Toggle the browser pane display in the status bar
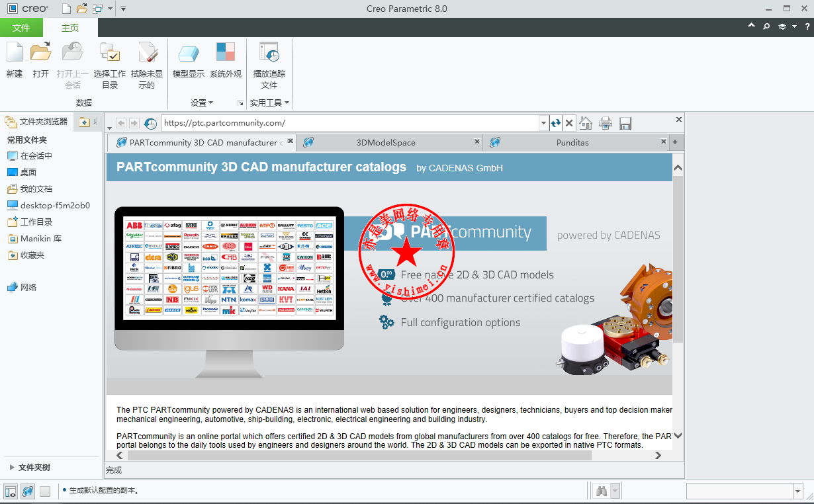 [x=28, y=491]
